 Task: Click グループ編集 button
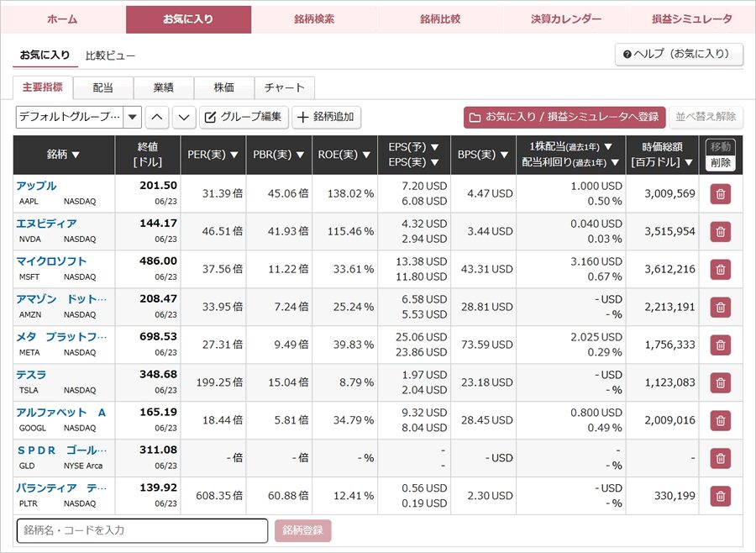(x=244, y=118)
